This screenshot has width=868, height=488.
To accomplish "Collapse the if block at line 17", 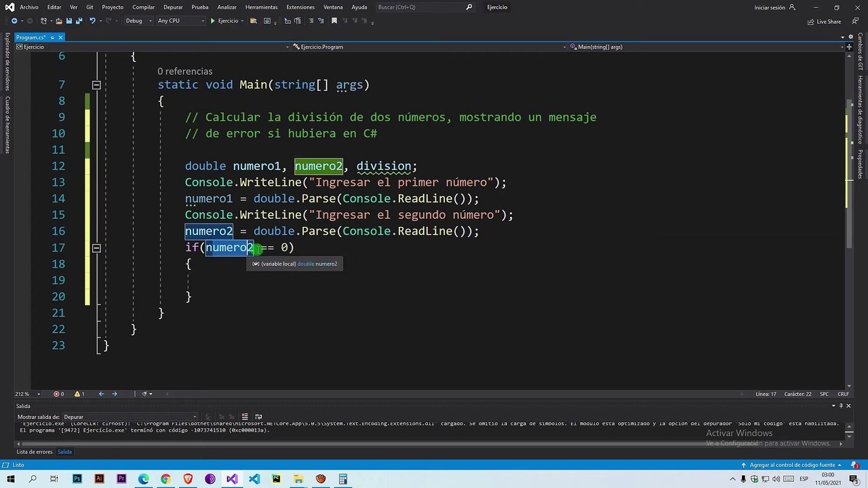I will point(96,247).
